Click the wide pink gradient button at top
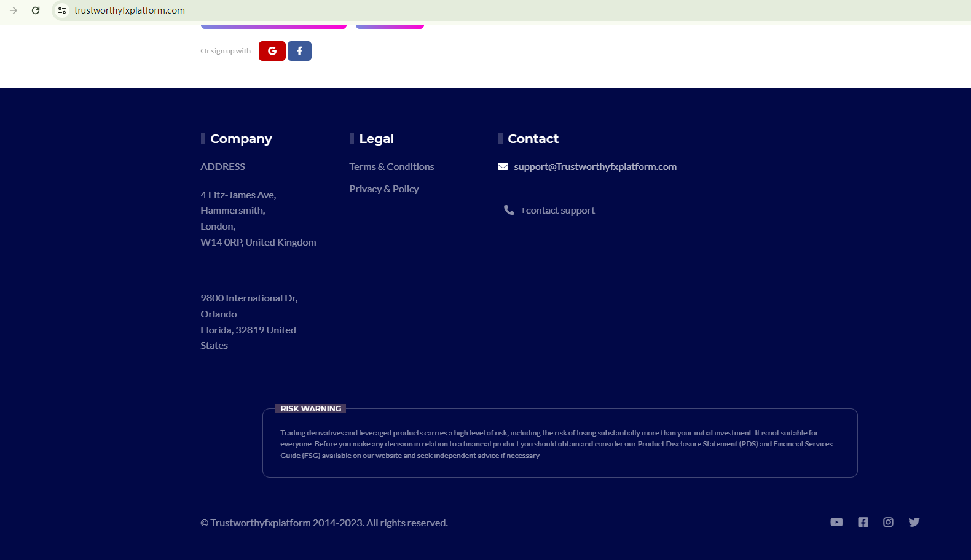 click(x=273, y=26)
